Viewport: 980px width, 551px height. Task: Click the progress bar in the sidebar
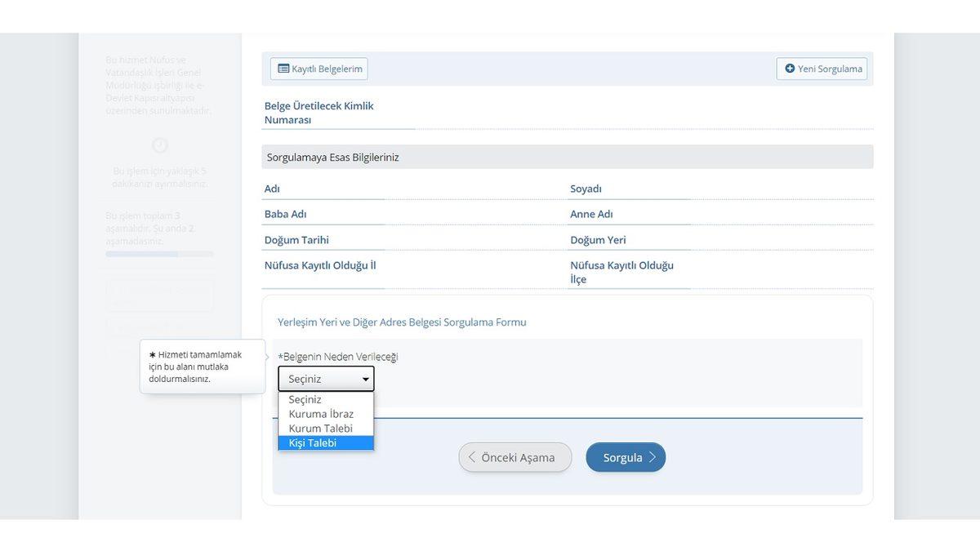tap(160, 254)
